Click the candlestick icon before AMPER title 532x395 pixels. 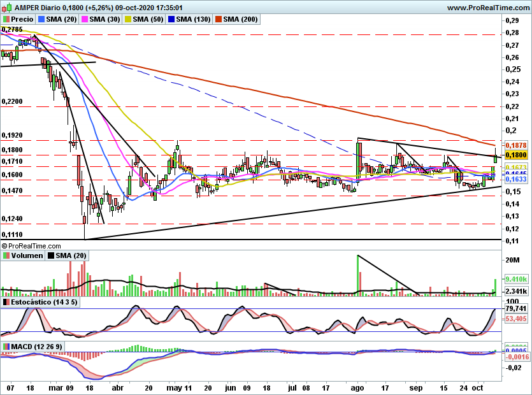pos(7,7)
